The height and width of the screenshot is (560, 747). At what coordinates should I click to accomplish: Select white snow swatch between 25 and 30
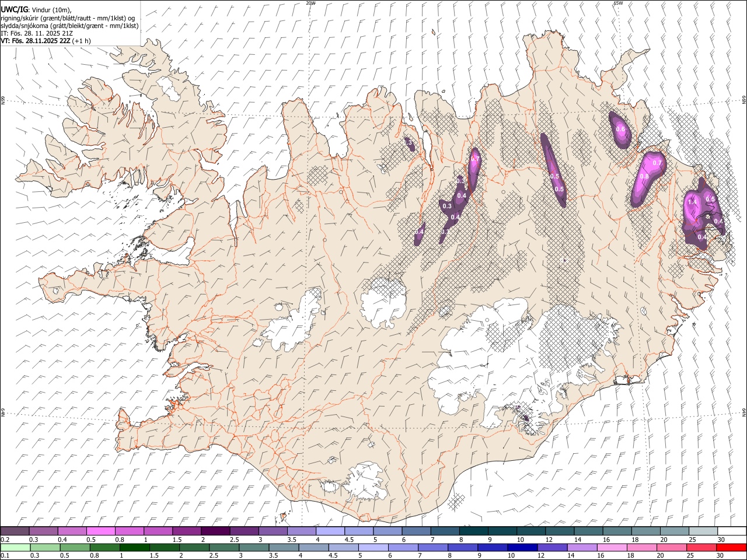pyautogui.click(x=703, y=531)
